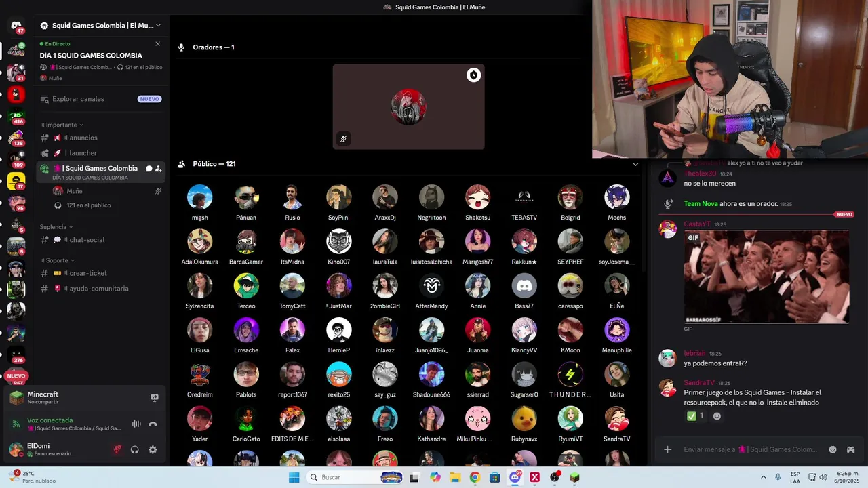Open the launcher channel

point(100,153)
